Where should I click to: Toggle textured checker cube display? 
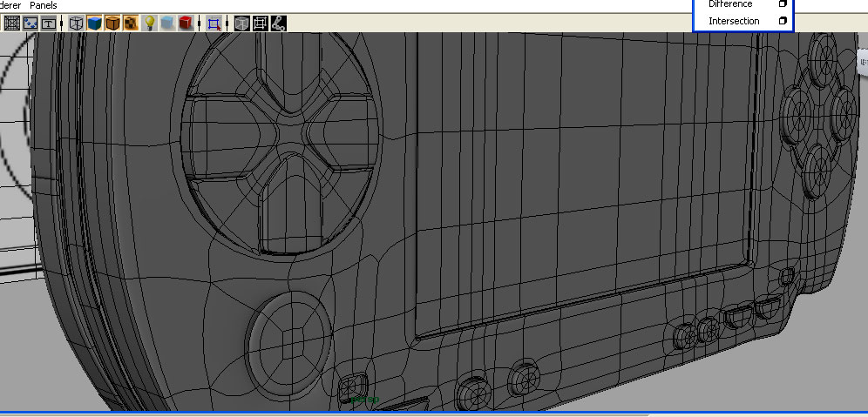[132, 24]
